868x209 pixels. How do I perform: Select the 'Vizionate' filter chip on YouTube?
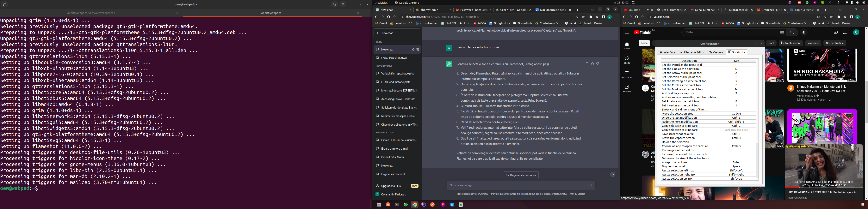(x=813, y=43)
